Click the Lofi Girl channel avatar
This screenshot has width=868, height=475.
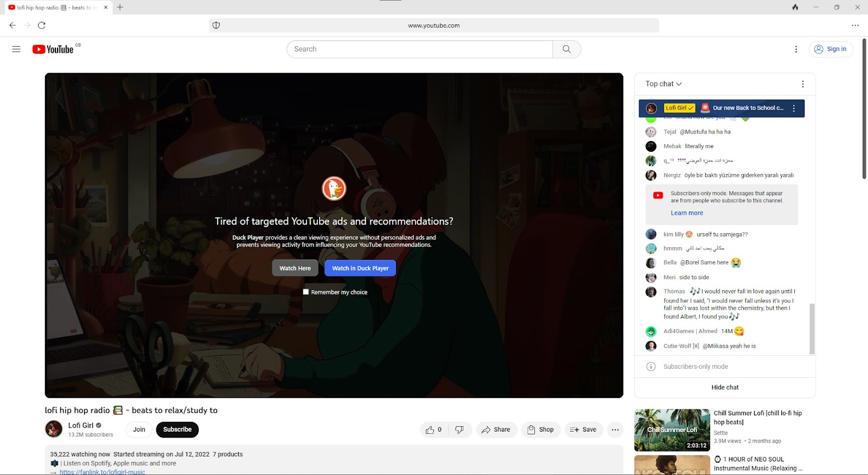coord(54,429)
